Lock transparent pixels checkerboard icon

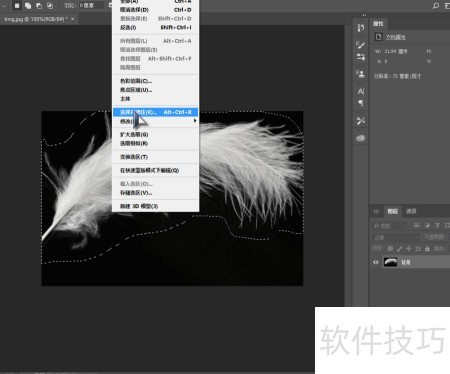pyautogui.click(x=390, y=248)
